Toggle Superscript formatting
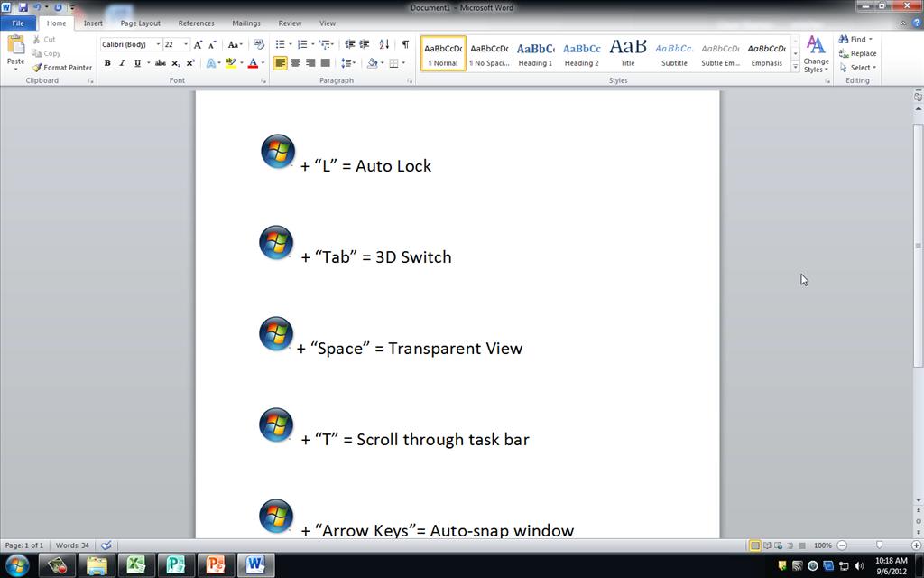924x578 pixels. [x=189, y=63]
